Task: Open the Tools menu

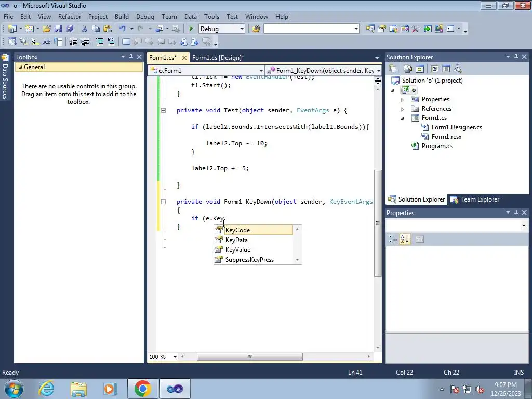Action: point(211,16)
